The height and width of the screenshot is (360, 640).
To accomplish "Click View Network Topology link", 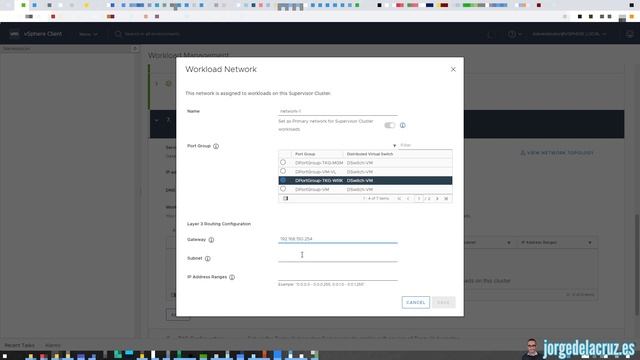I will (557, 153).
